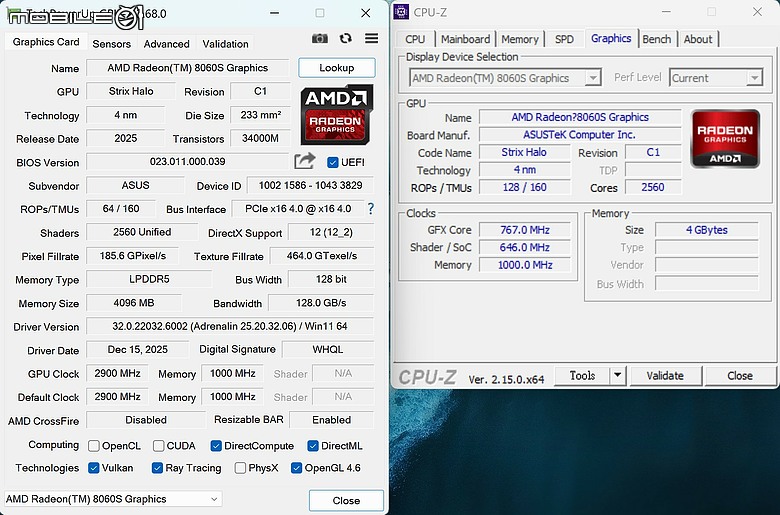This screenshot has width=780, height=515.
Task: Toggle the Ray Tracing checkbox
Action: coord(157,468)
